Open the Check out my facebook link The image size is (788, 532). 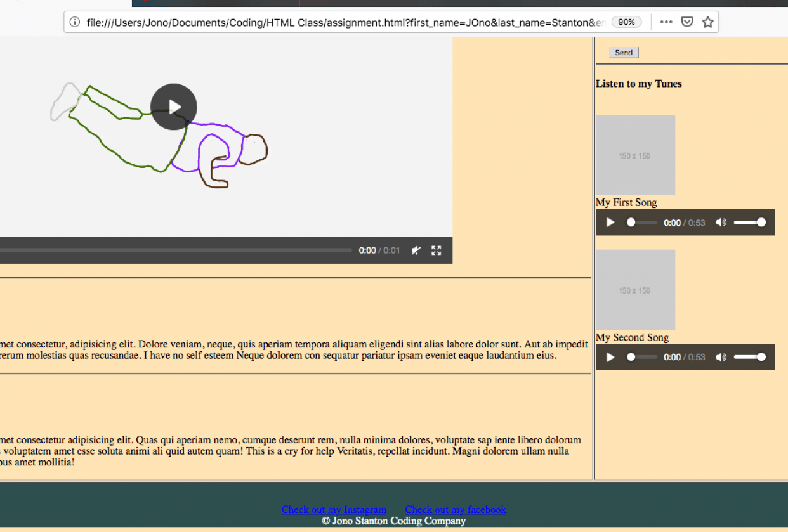coord(456,509)
